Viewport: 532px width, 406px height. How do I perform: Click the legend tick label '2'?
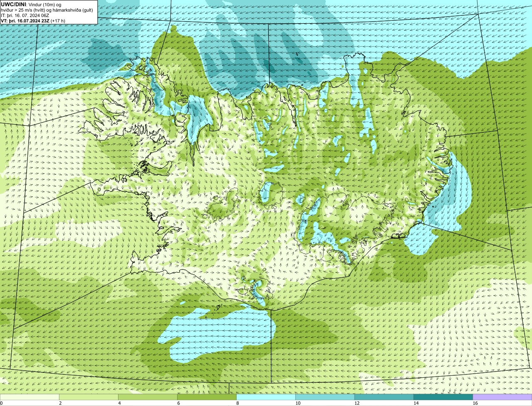coord(60,403)
